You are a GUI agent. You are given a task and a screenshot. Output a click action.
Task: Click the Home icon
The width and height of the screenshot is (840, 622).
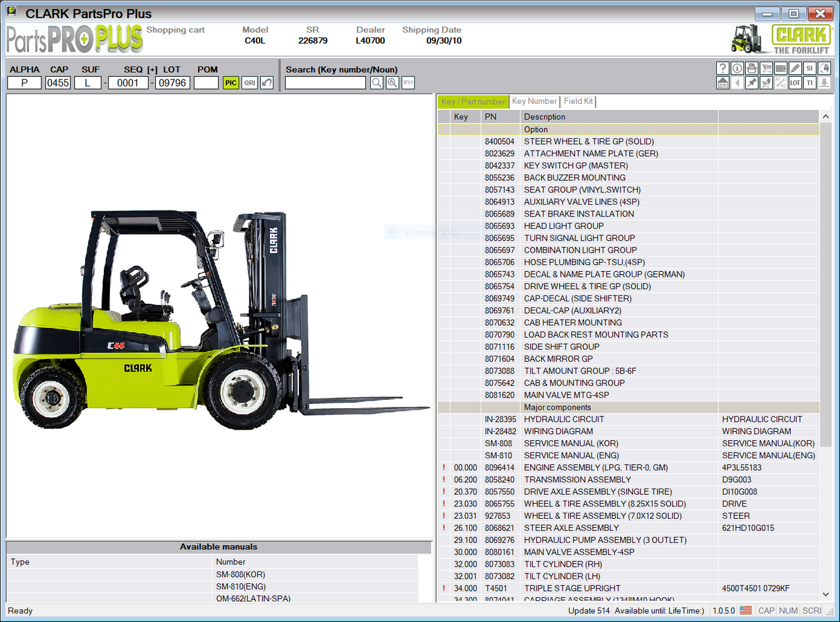[x=722, y=82]
